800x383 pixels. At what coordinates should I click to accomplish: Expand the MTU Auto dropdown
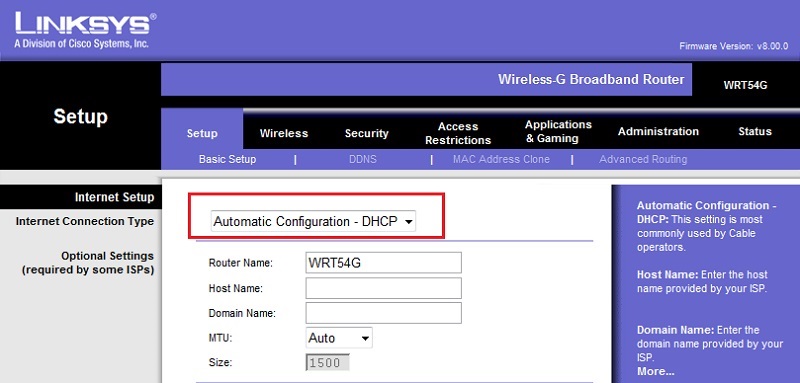coord(339,338)
